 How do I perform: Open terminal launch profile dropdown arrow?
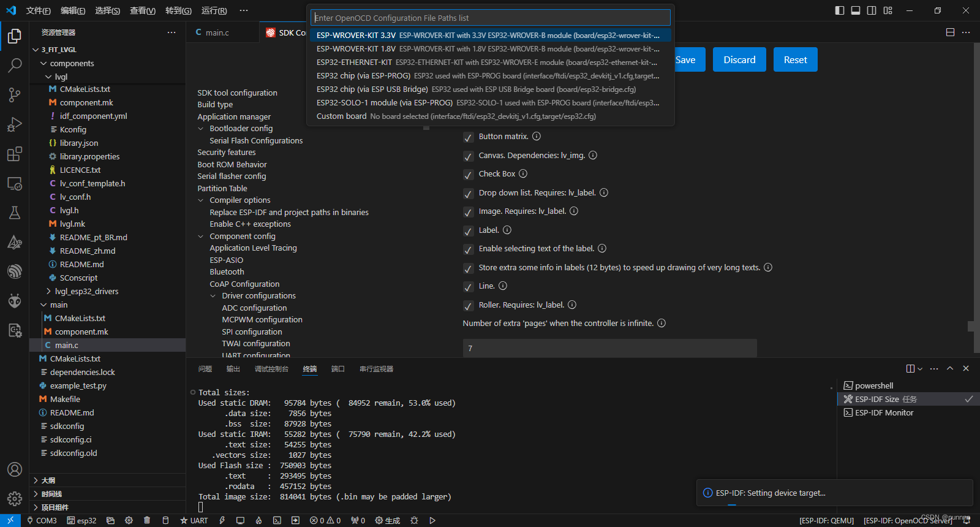[920, 368]
